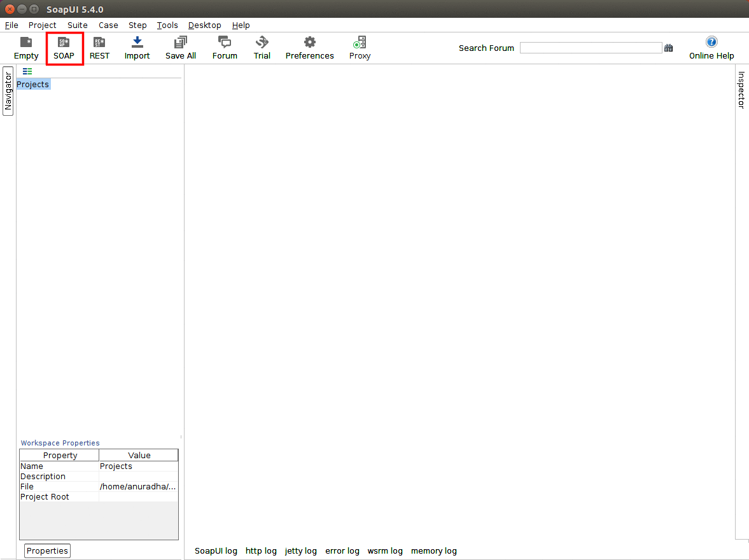Open the Forum toolbar icon
The image size is (749, 560).
tap(225, 48)
